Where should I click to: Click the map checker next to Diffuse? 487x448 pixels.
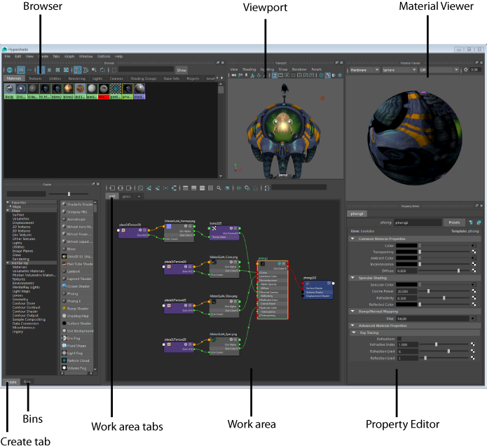(474, 270)
